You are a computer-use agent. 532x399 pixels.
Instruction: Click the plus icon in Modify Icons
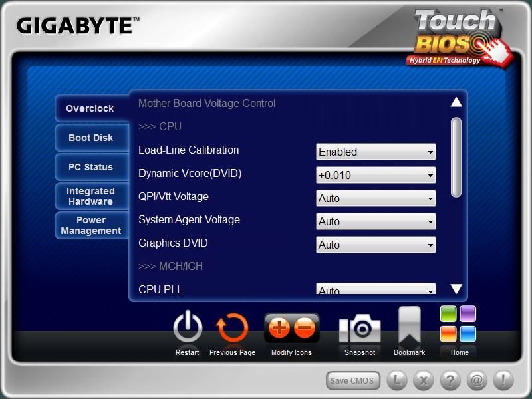coord(279,328)
